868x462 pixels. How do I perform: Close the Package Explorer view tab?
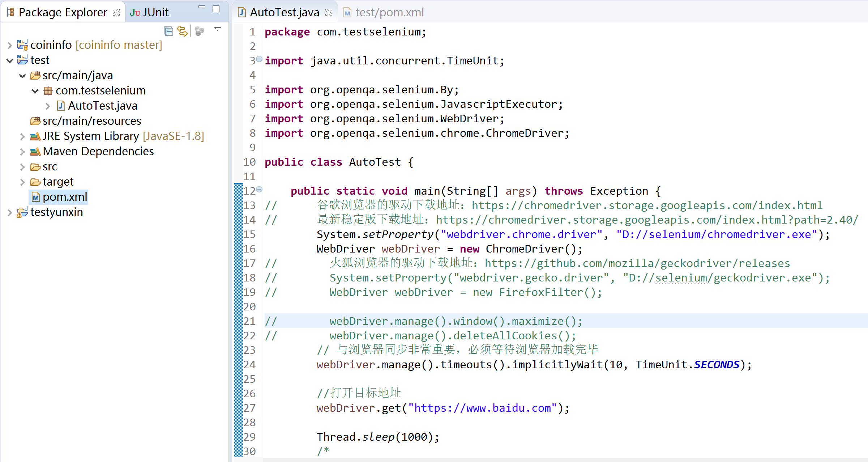116,12
